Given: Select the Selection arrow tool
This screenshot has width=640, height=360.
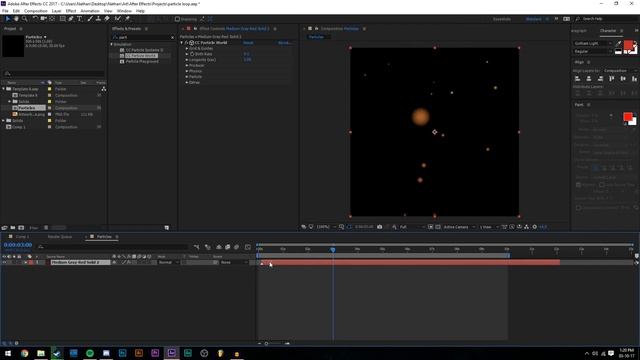Looking at the screenshot, I should (x=7, y=19).
